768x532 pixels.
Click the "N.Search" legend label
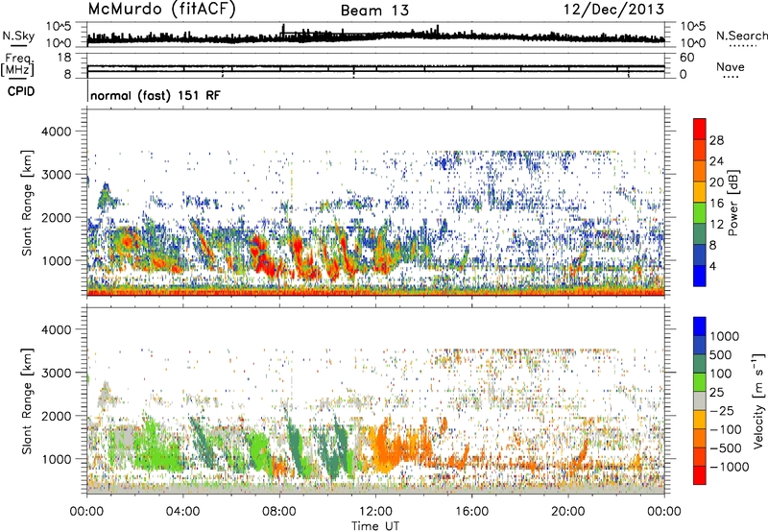pos(742,36)
